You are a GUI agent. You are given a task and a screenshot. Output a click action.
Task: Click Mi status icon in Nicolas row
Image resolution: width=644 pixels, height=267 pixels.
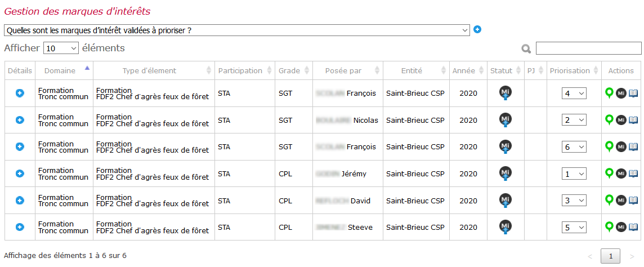505,119
